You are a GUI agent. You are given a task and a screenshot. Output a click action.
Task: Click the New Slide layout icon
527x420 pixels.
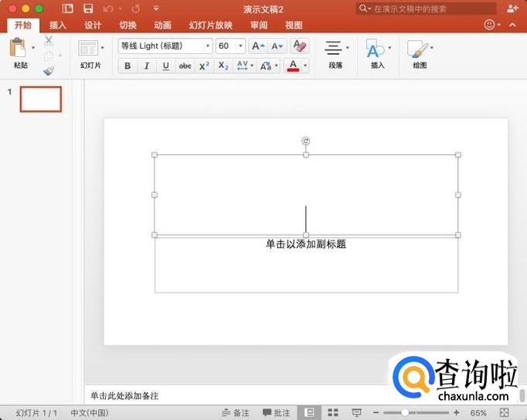point(88,48)
